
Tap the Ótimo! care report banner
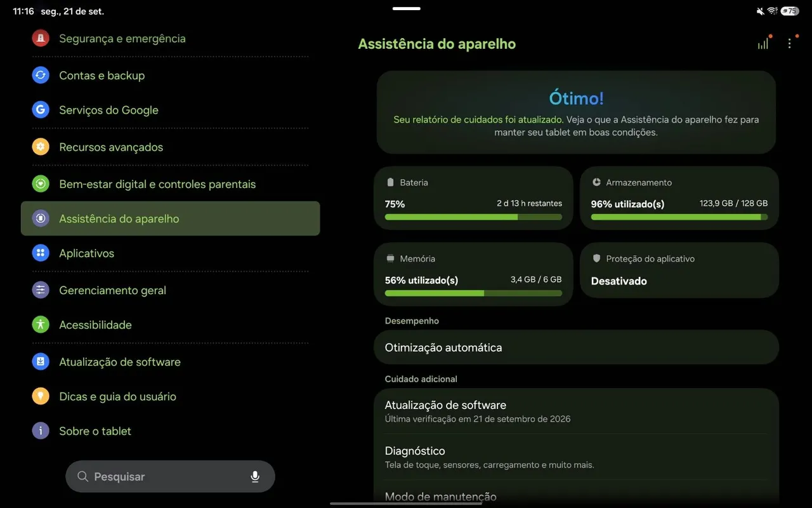click(576, 112)
